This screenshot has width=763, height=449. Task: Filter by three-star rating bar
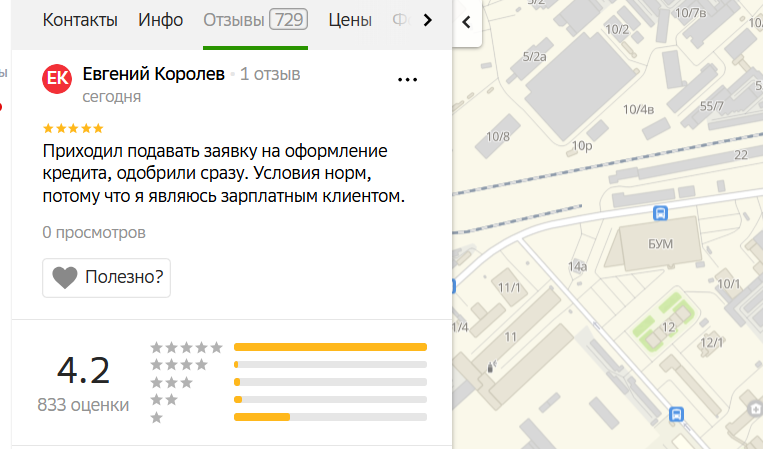[x=330, y=382]
